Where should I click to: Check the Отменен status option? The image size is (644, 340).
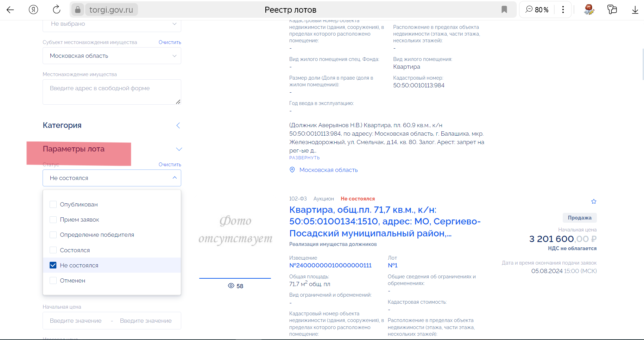(53, 280)
